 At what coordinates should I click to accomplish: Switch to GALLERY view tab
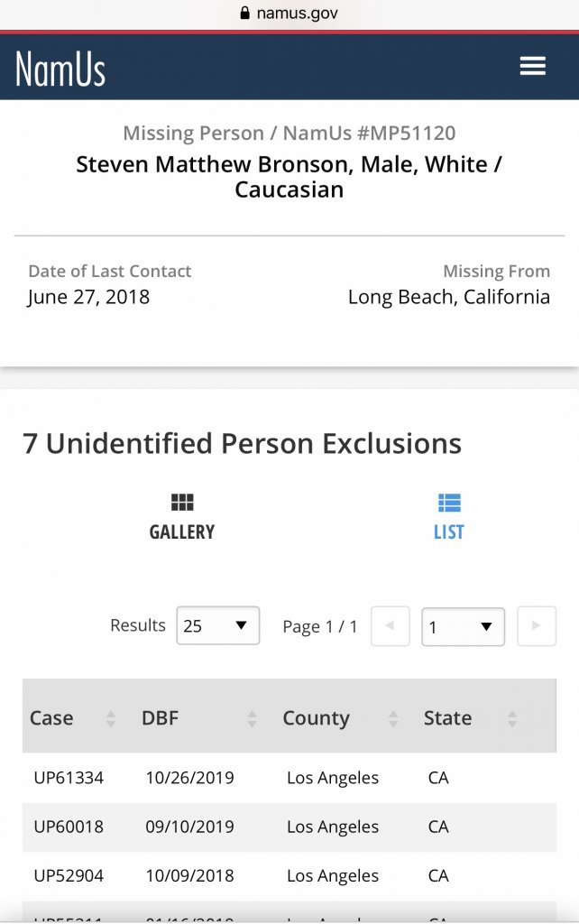[182, 531]
